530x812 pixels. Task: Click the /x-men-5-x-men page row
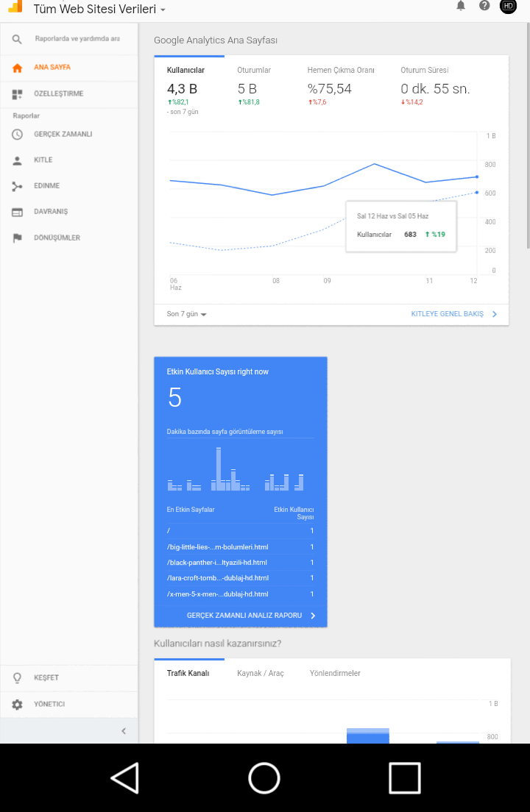tap(240, 594)
